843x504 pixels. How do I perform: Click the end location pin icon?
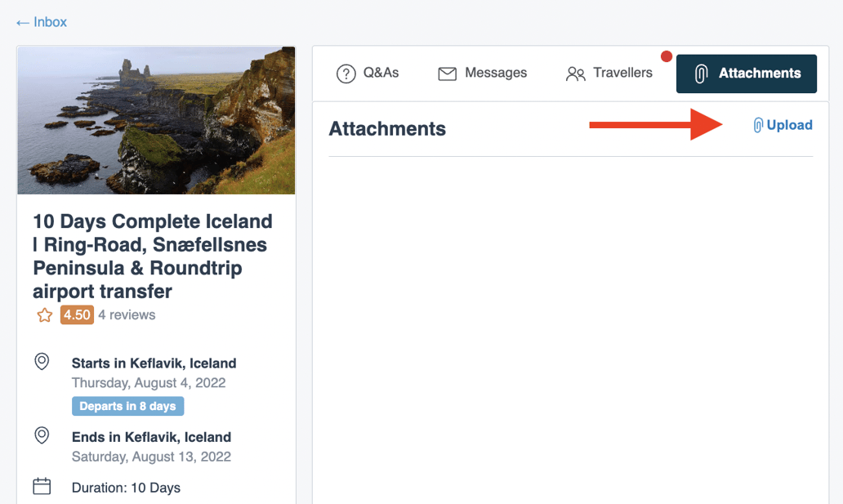tap(42, 435)
